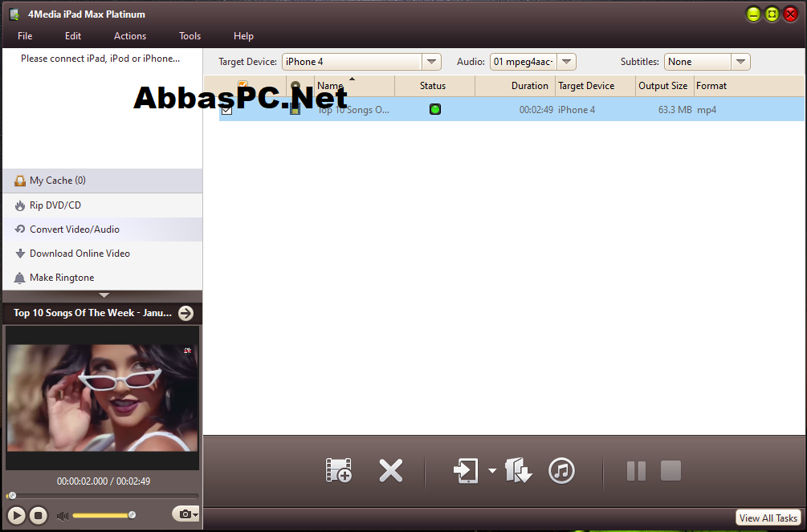Open the Actions menu
Screen dimensions: 807x532
click(x=130, y=36)
